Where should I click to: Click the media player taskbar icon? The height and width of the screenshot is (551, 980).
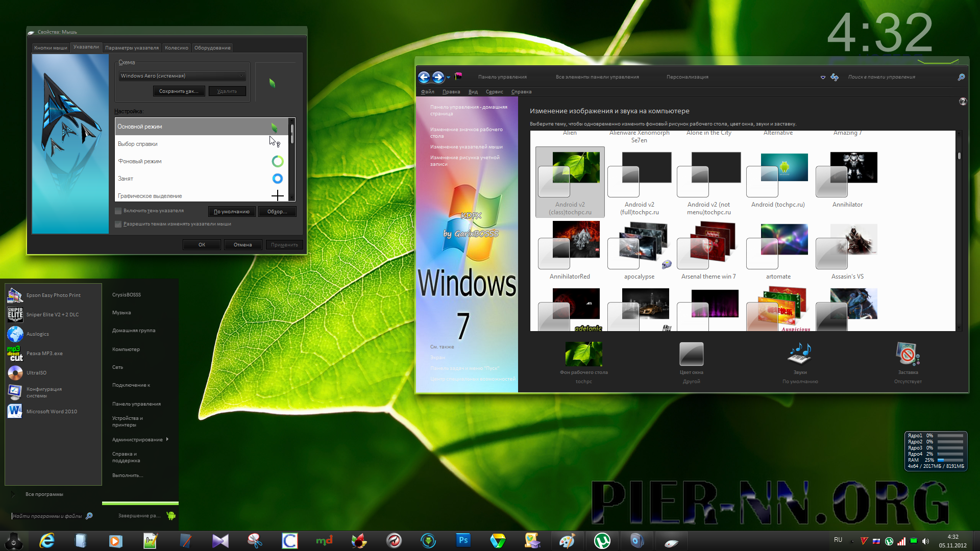click(x=116, y=540)
